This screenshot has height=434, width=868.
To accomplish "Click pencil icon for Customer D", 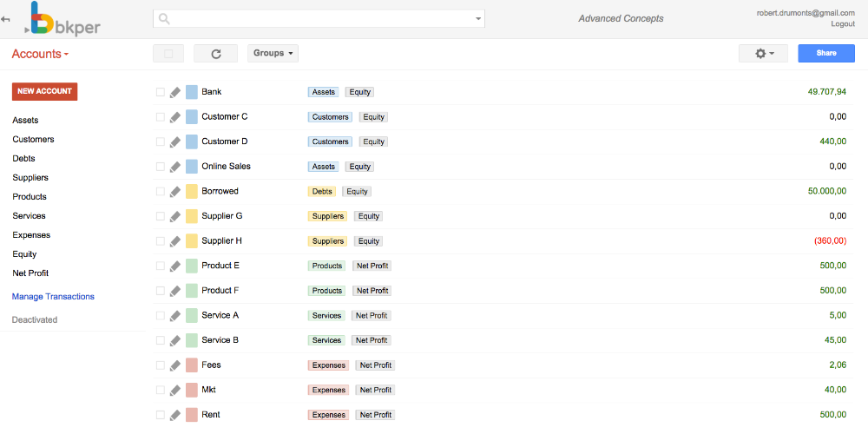I will pyautogui.click(x=175, y=141).
